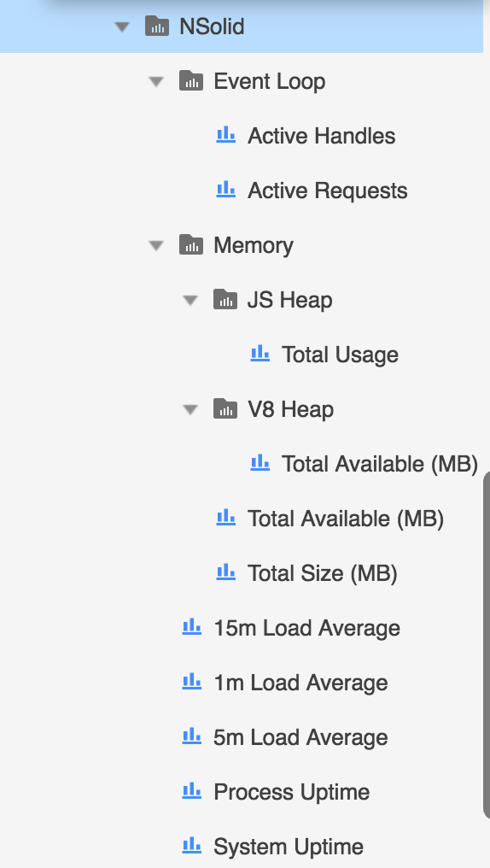Image resolution: width=490 pixels, height=868 pixels.
Task: Click the JS Heap folder icon
Action: pyautogui.click(x=225, y=300)
